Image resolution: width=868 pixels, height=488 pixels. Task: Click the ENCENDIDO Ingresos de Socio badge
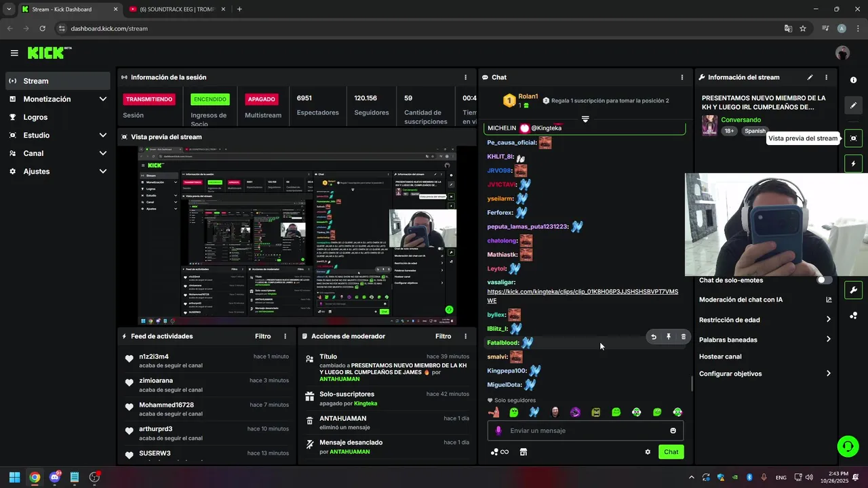point(210,99)
